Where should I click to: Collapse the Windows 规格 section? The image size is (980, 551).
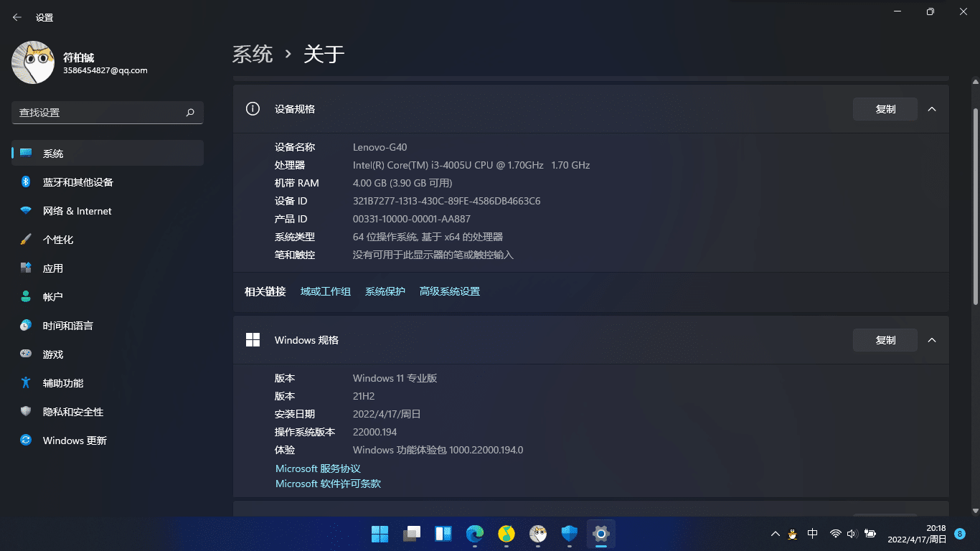(932, 340)
